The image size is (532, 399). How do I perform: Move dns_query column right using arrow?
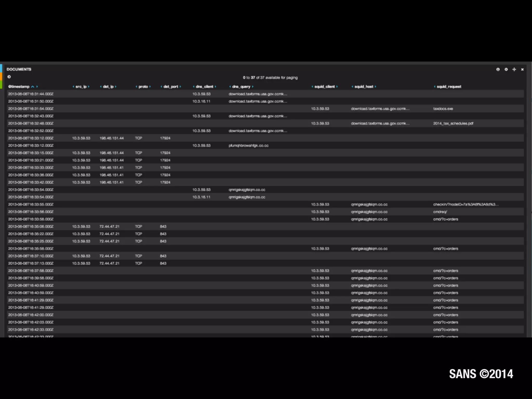pyautogui.click(x=252, y=87)
